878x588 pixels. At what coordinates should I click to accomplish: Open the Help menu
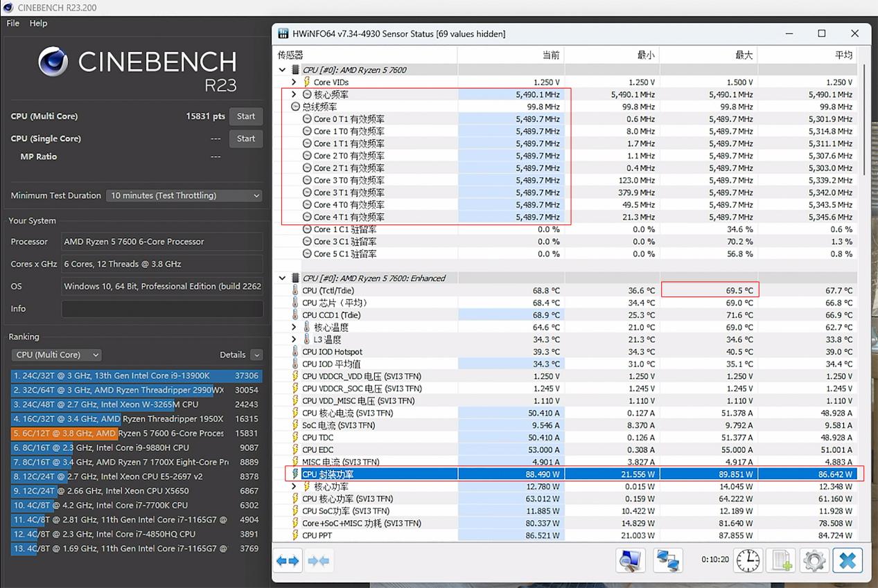point(38,23)
